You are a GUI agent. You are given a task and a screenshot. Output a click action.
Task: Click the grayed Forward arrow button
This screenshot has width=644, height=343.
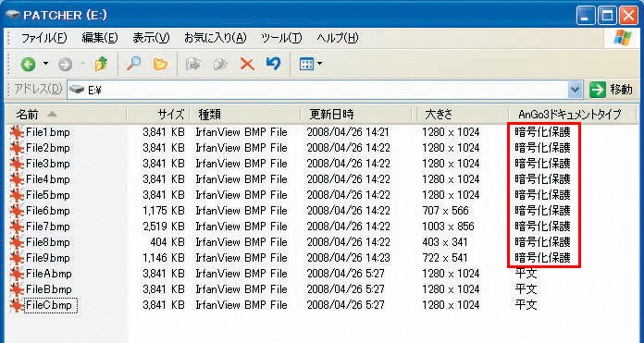[x=66, y=64]
